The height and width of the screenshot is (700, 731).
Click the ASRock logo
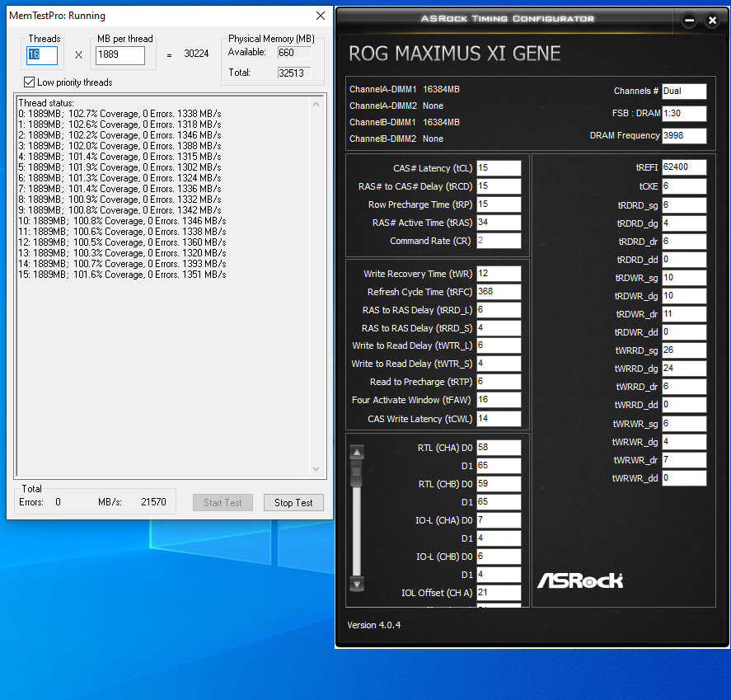tap(580, 580)
